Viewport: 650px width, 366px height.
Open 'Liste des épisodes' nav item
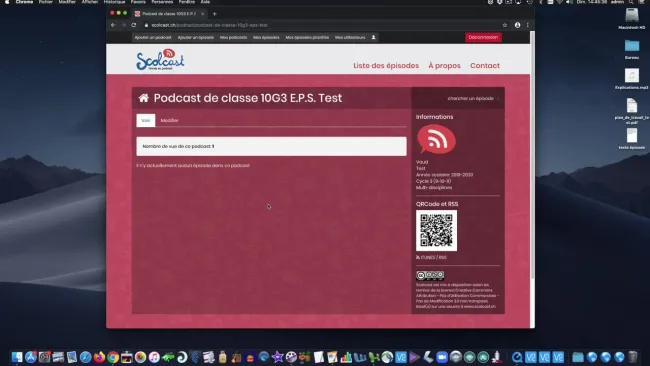click(386, 65)
